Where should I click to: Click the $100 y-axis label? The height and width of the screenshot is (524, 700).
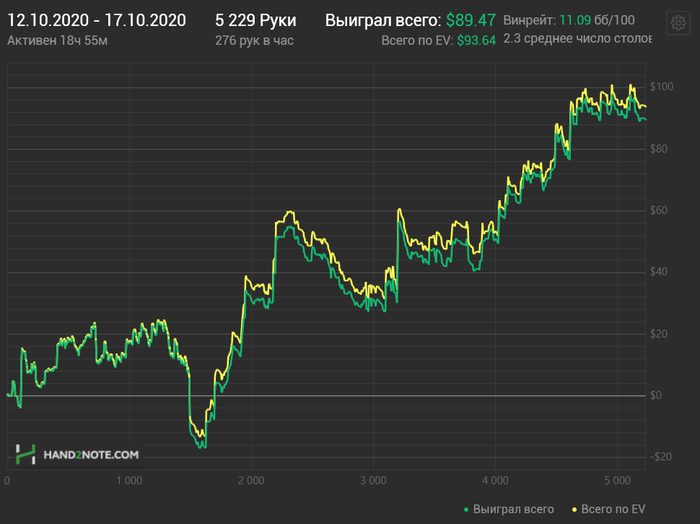coord(661,87)
